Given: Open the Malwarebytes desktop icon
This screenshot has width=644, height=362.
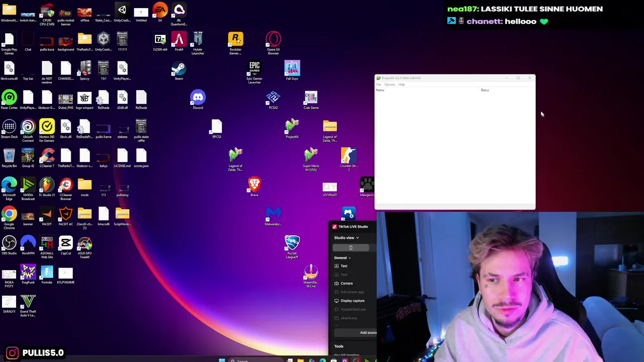Looking at the screenshot, I should 273,216.
